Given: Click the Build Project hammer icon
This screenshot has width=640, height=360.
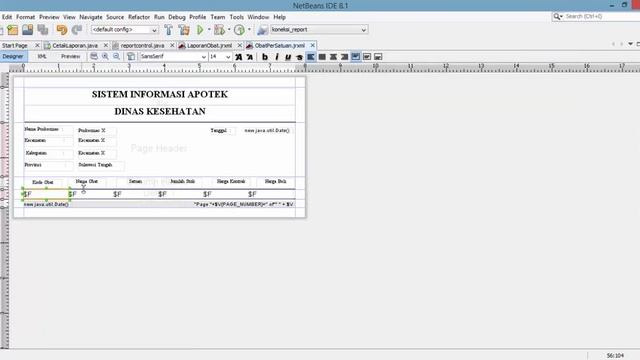Looking at the screenshot, I should coord(168,30).
